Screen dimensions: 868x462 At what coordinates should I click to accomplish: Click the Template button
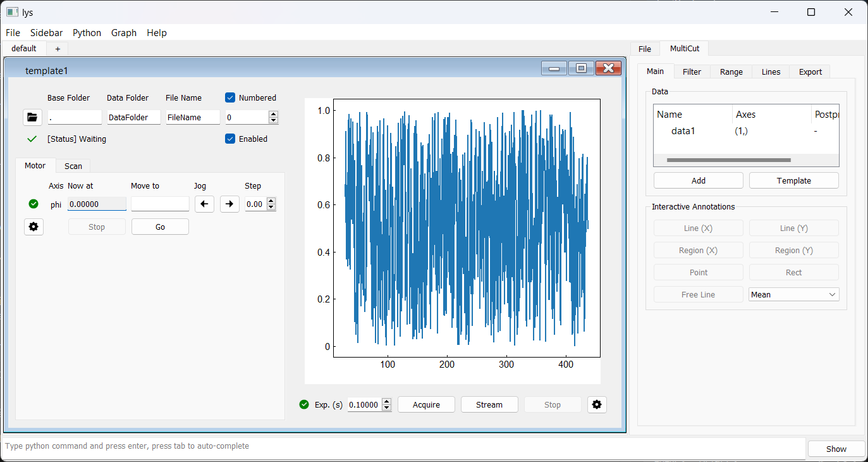793,180
